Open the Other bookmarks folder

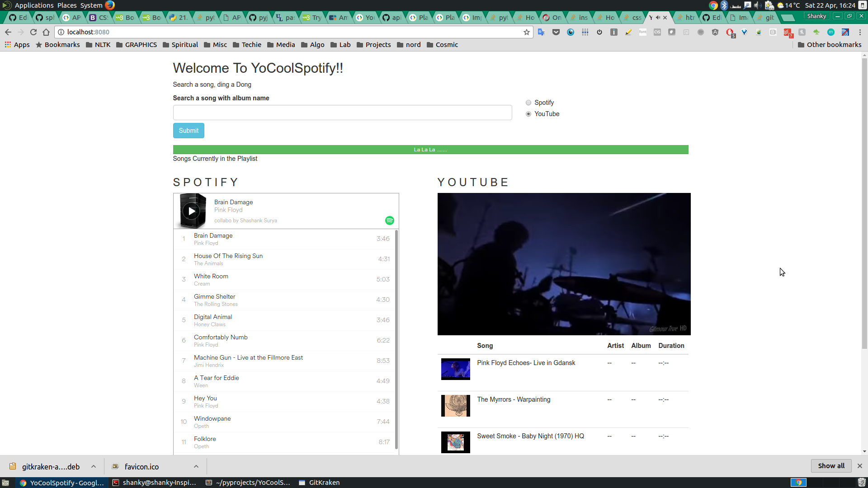pos(830,45)
